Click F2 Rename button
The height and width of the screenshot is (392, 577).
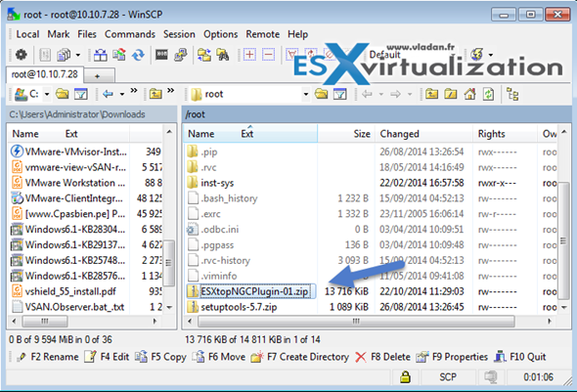(48, 357)
